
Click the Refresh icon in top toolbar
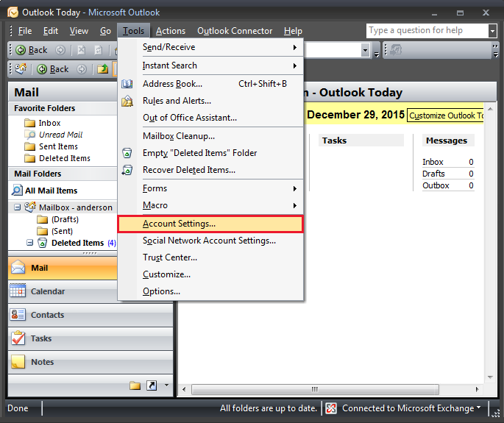click(x=99, y=50)
